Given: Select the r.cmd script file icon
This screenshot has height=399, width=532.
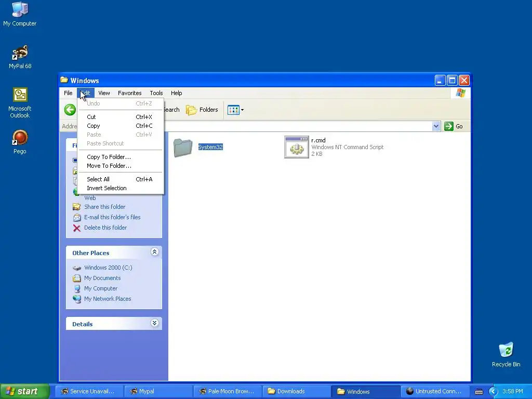Looking at the screenshot, I should point(296,147).
